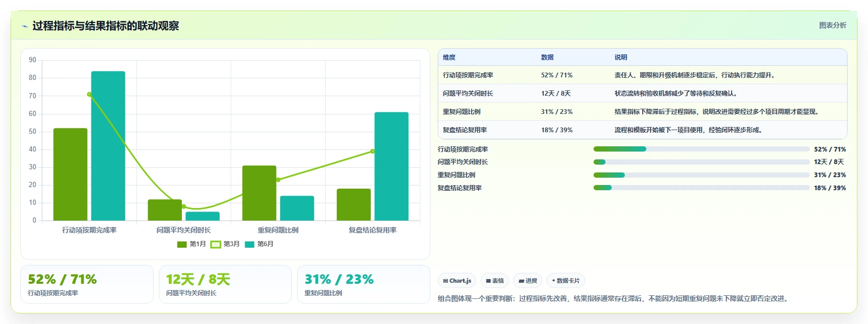Viewport: 868px width, 324px height.
Task: Select the 12天 / 8天 data card
Action: (x=225, y=284)
